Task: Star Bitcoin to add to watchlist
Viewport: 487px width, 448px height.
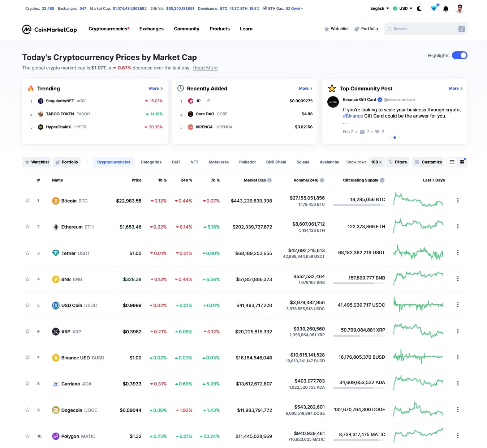Action: click(x=27, y=200)
